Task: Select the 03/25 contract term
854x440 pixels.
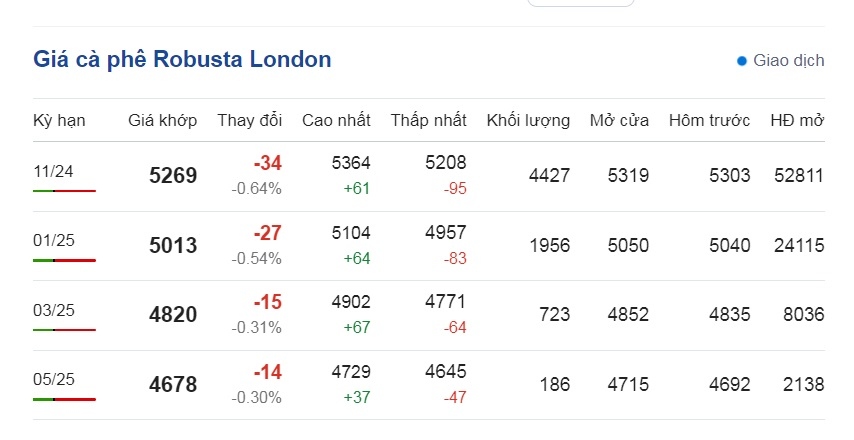Action: [53, 310]
